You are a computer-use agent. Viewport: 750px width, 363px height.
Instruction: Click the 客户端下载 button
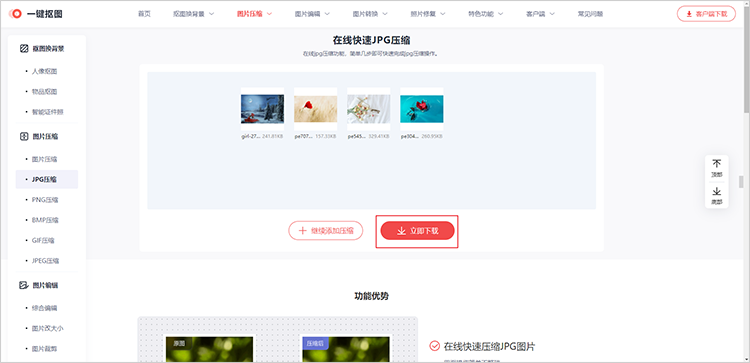[x=706, y=14]
